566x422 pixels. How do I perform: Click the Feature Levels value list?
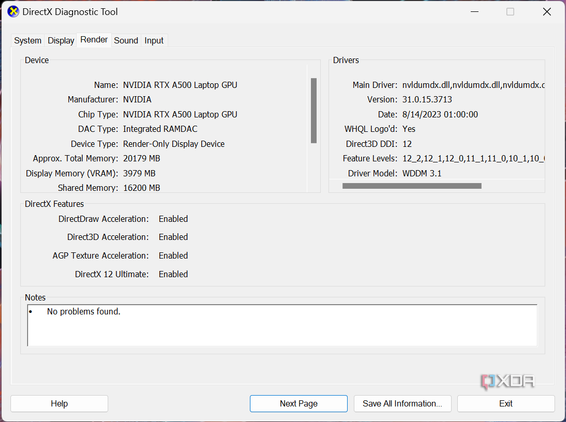pyautogui.click(x=473, y=158)
